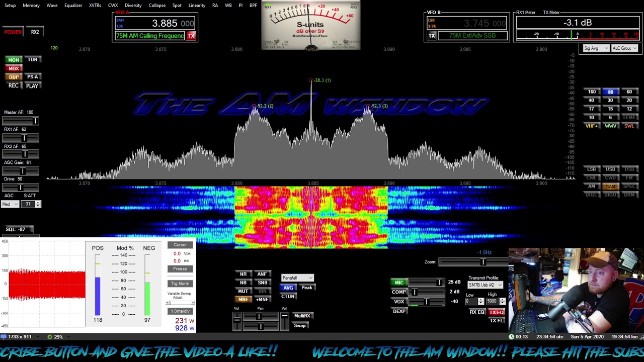This screenshot has width=644, height=362.
Task: Toggle ANF auto notch filter
Action: [262, 275]
